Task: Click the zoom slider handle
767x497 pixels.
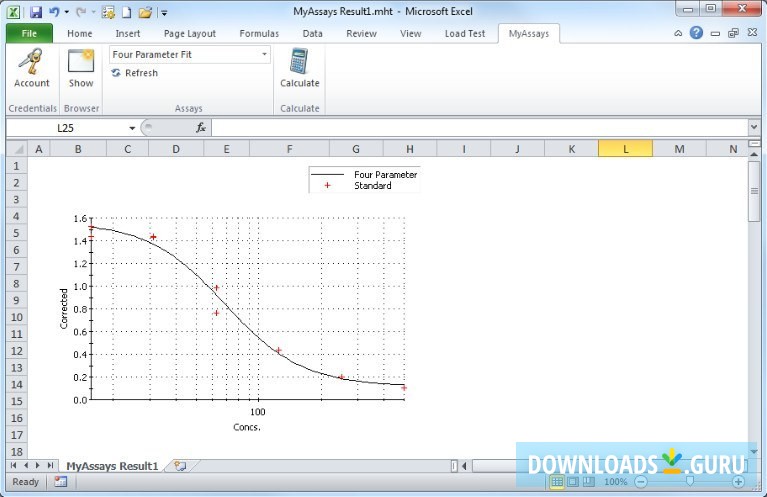Action: click(x=690, y=482)
